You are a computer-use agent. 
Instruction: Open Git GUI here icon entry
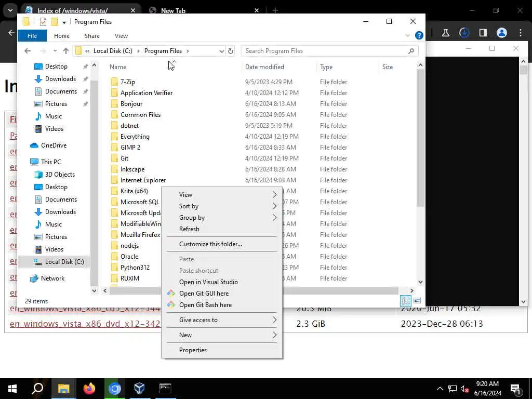coord(170,293)
